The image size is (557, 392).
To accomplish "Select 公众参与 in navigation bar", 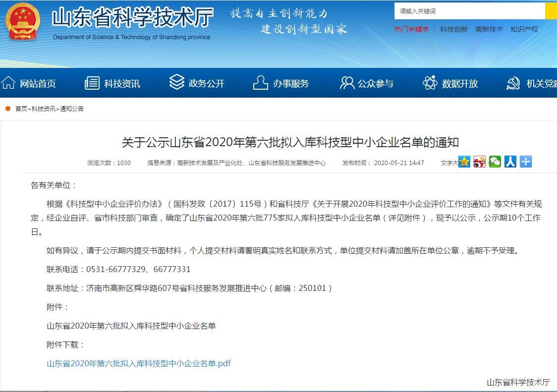I will (367, 83).
